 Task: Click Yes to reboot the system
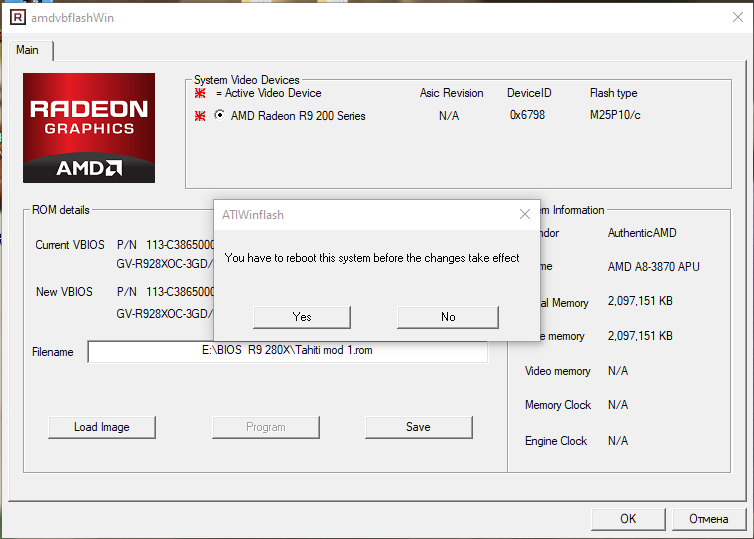click(302, 317)
